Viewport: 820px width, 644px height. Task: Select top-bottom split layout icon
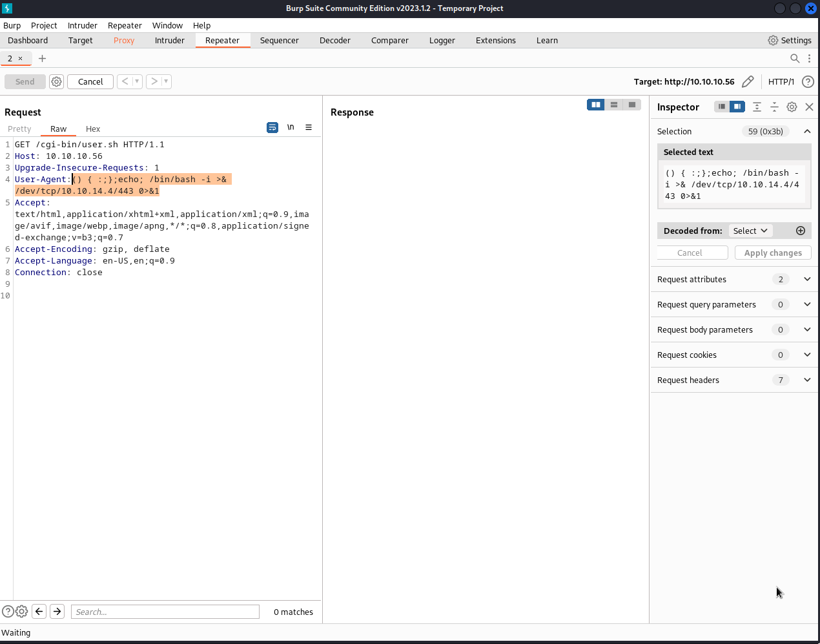(614, 105)
